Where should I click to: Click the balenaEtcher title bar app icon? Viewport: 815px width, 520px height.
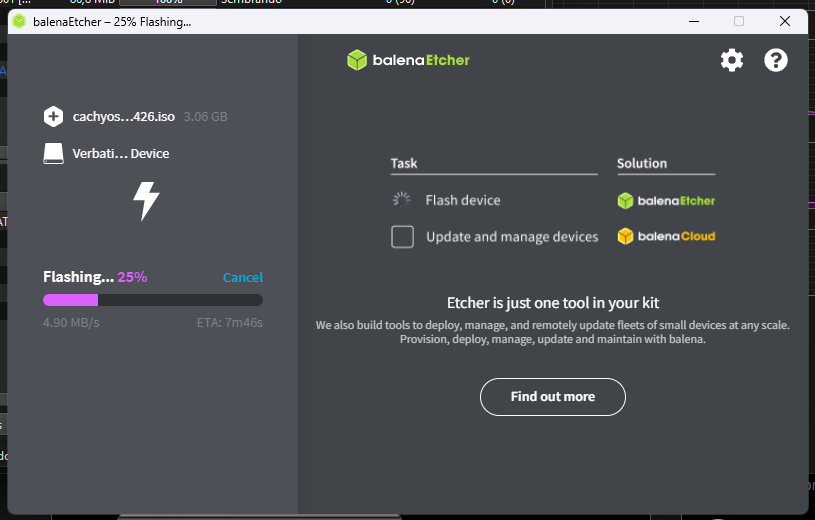pos(19,21)
